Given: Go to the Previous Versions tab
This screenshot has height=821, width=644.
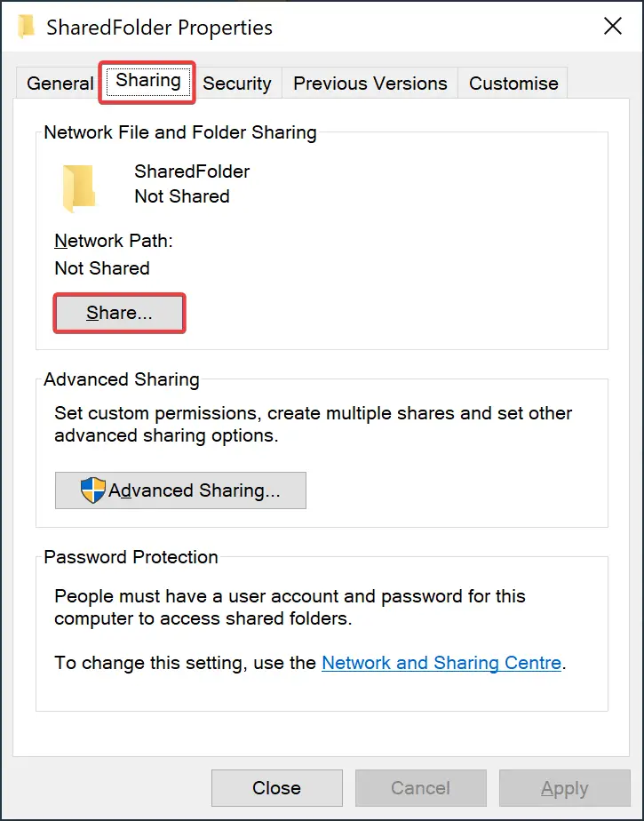Looking at the screenshot, I should point(370,84).
